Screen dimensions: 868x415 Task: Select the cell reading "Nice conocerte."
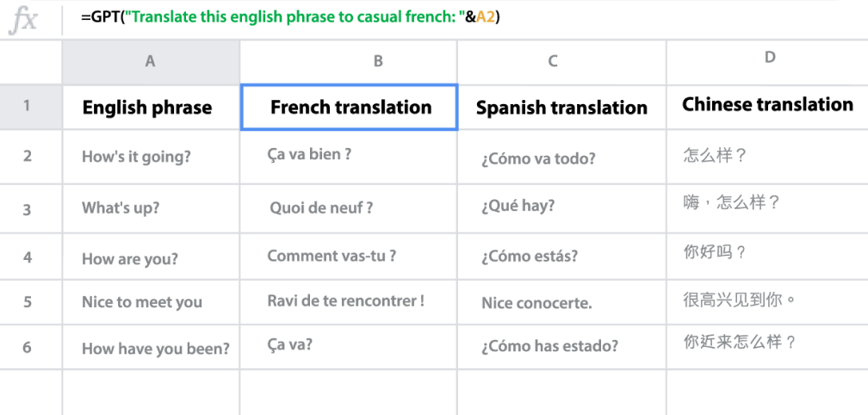(561, 302)
